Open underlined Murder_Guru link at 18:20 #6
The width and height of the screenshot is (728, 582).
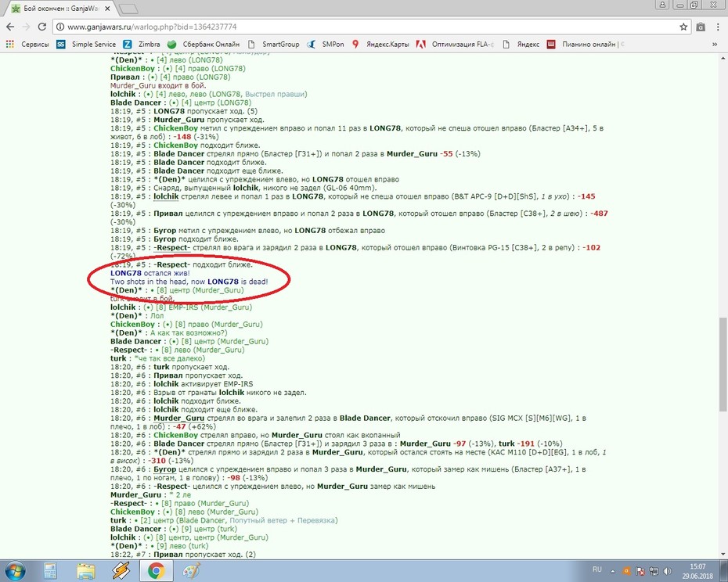point(178,419)
